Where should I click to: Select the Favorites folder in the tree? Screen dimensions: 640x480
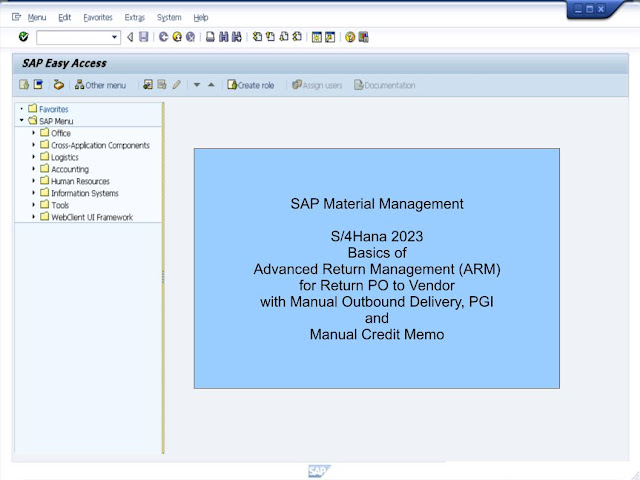click(53, 109)
